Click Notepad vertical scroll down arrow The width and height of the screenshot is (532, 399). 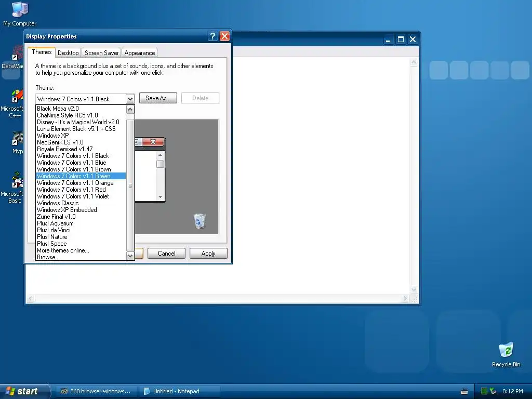(414, 289)
